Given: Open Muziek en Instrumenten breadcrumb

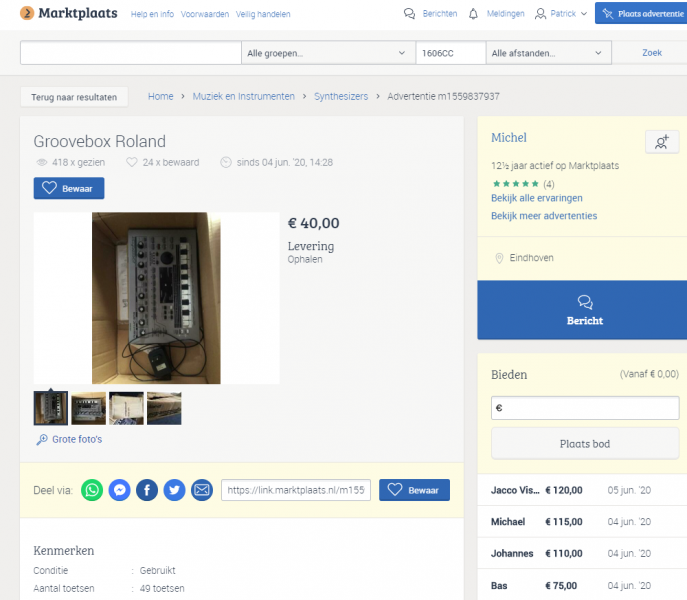Looking at the screenshot, I should [244, 96].
